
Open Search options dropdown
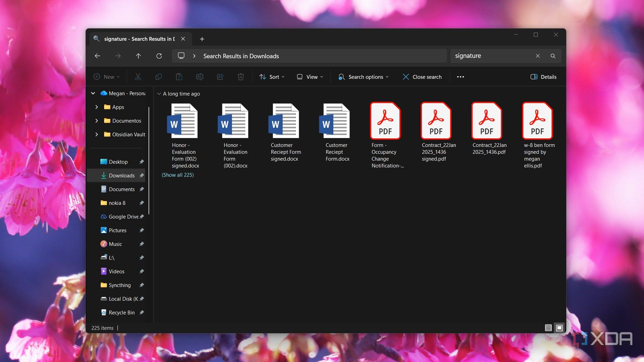[x=363, y=77]
